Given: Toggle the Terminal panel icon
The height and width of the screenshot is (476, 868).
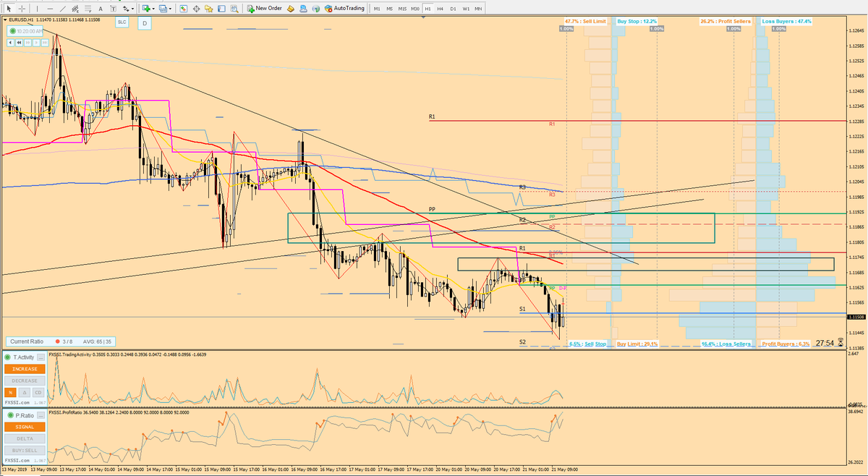Looking at the screenshot, I should coord(221,9).
